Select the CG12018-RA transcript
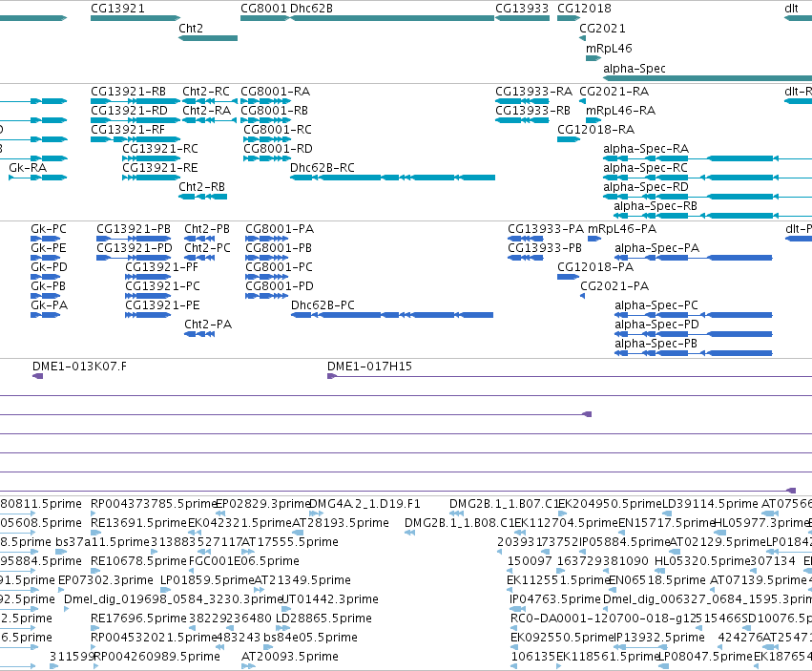Viewport: 812px width, 671px height. (569, 139)
